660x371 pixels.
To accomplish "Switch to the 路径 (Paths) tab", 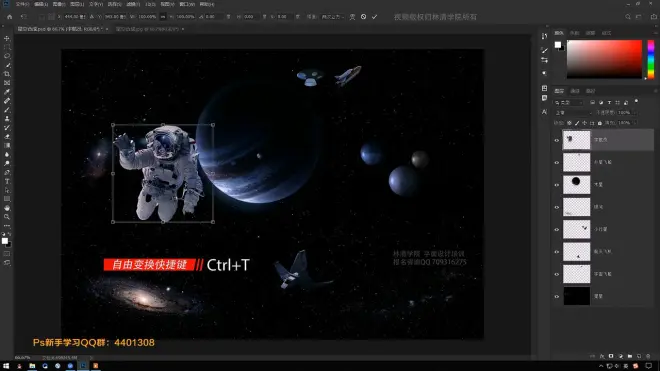I will pyautogui.click(x=591, y=91).
